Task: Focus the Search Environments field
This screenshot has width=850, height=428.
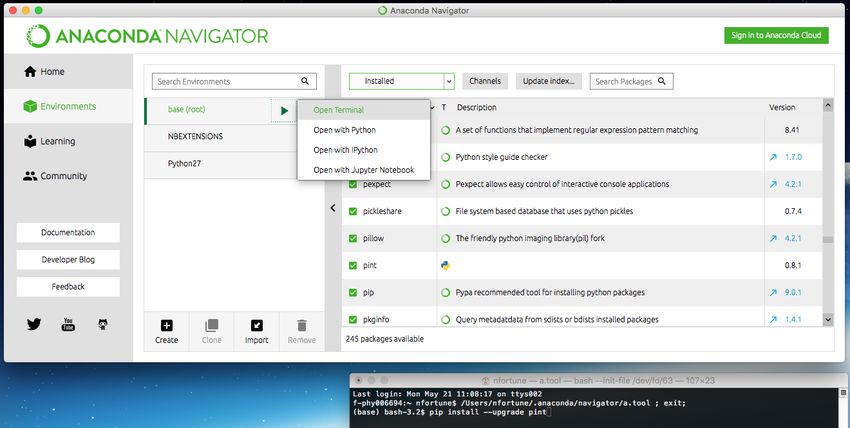Action: click(x=234, y=81)
